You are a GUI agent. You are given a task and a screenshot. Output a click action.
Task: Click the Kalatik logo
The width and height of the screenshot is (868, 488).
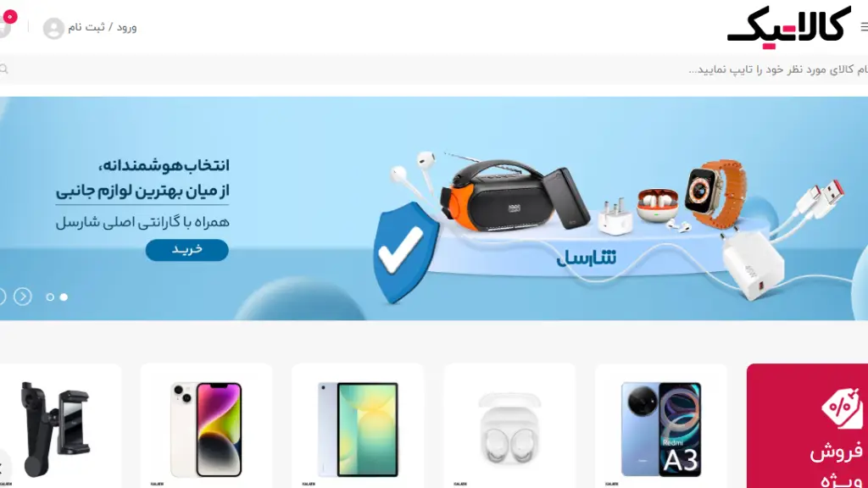click(789, 27)
